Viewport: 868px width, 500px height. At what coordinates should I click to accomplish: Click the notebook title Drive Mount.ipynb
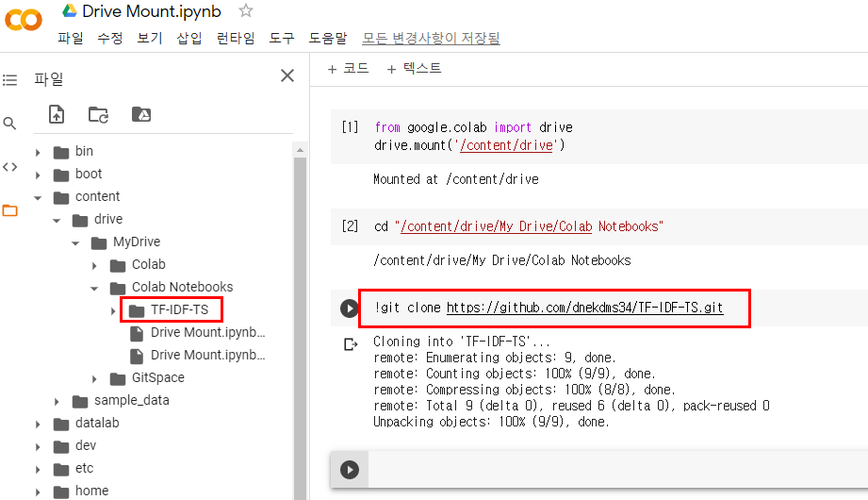(152, 11)
